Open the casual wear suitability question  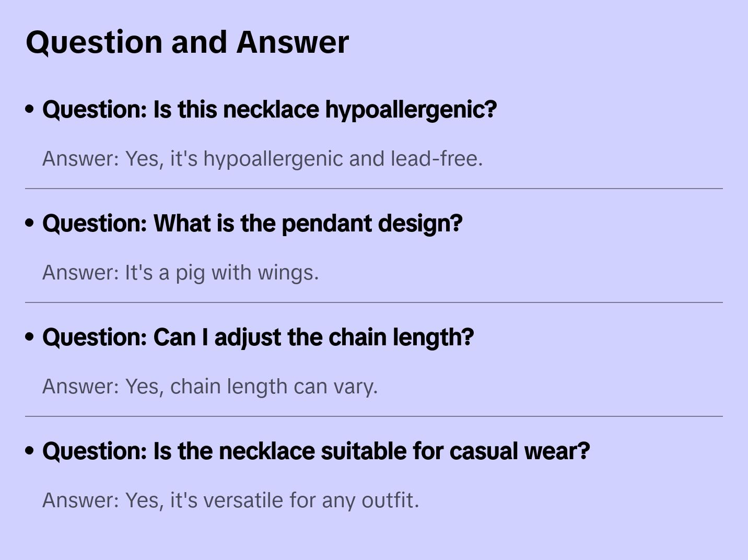coord(316,451)
